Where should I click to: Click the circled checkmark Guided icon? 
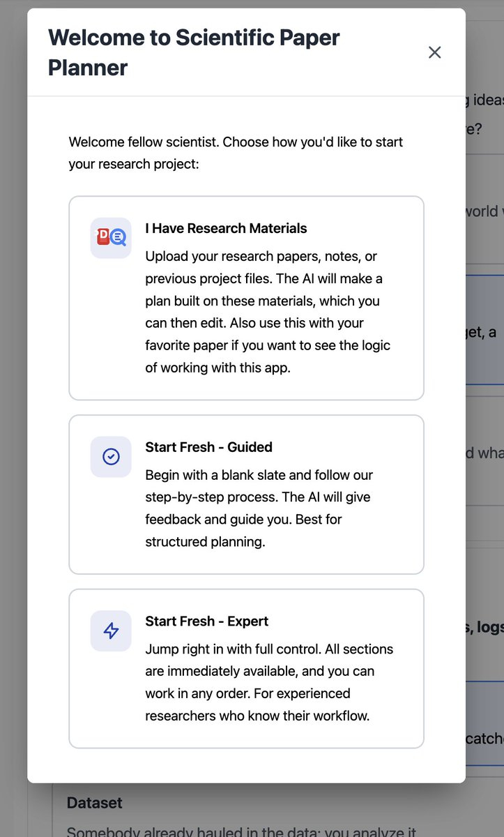pos(111,457)
